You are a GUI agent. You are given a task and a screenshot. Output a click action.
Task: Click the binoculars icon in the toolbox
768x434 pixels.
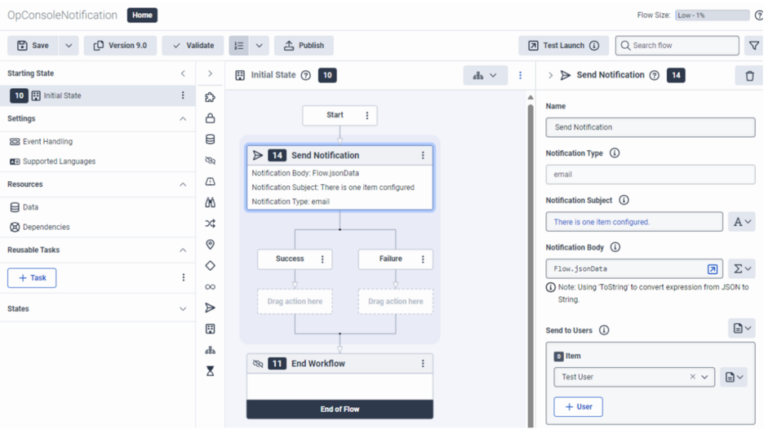point(210,202)
